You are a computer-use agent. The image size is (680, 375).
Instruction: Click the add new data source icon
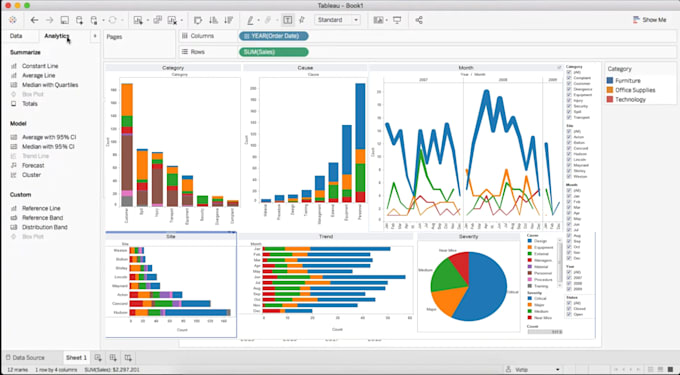point(79,20)
